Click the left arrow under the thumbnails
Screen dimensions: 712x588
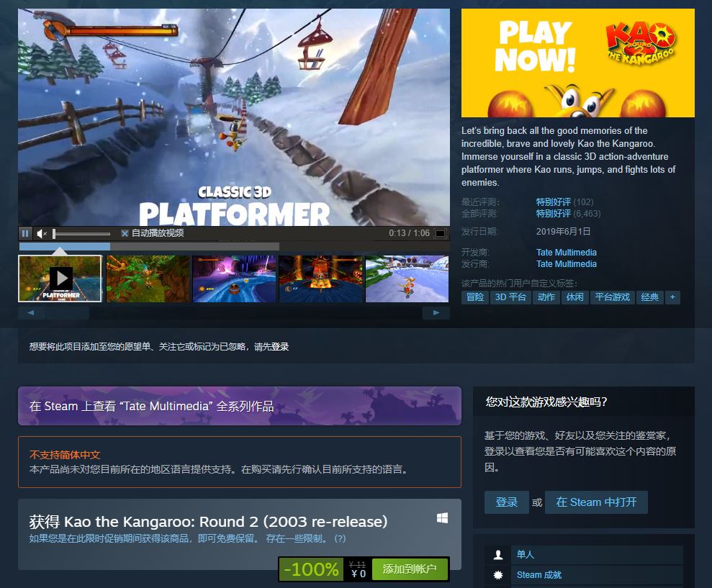[x=29, y=312]
